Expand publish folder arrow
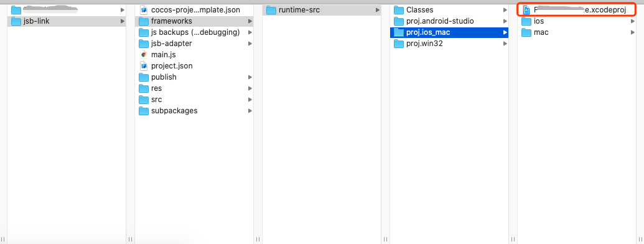644x244 pixels. click(250, 77)
